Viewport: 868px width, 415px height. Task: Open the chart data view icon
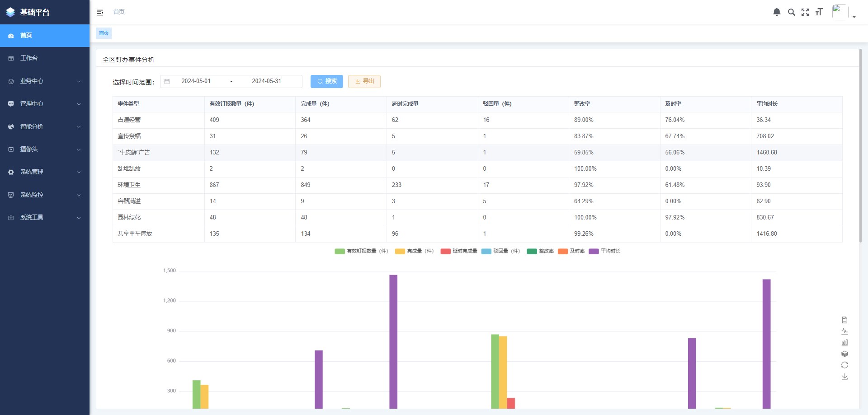[x=844, y=320]
